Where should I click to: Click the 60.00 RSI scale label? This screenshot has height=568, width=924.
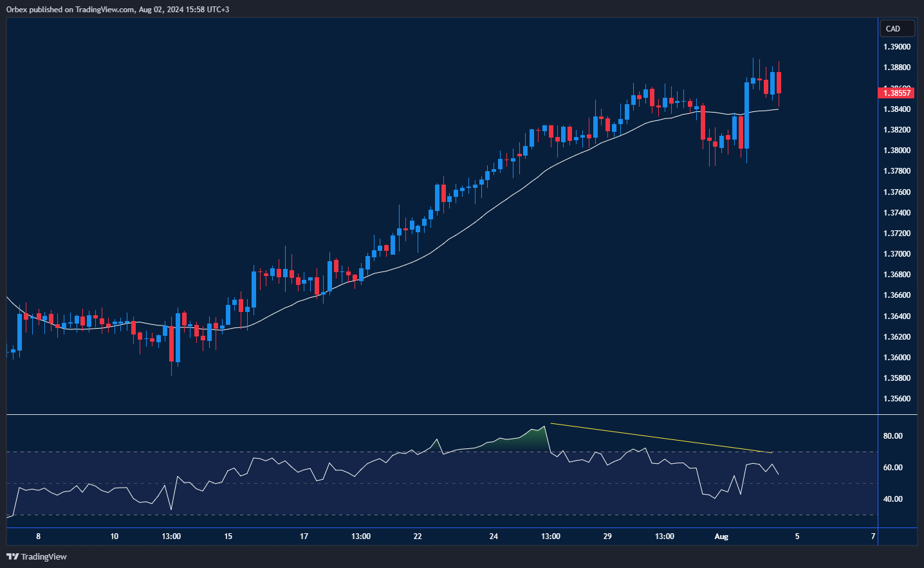pyautogui.click(x=892, y=468)
